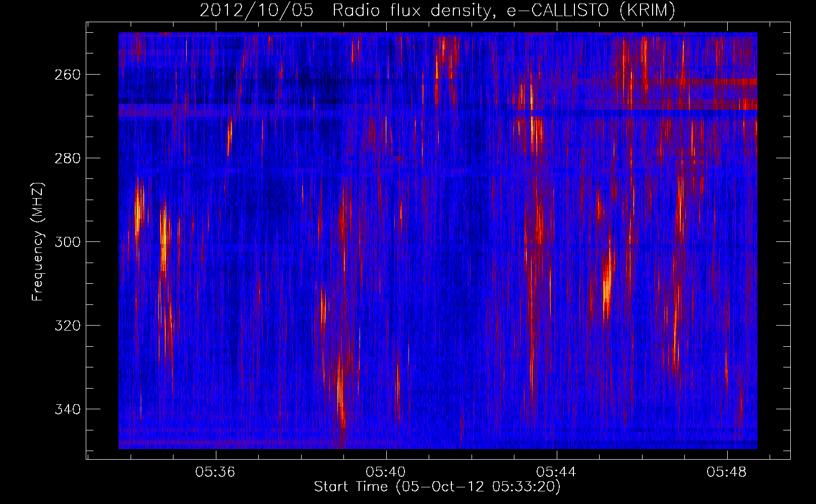The height and width of the screenshot is (504, 816).
Task: Click the 260 frequency tick label
Action: click(67, 75)
